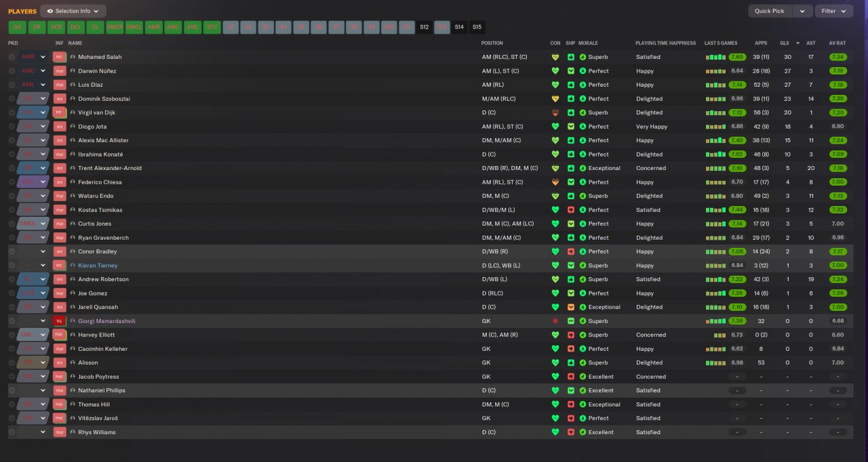Click Kostas Tsimikas's red match sharpness icon
The image size is (868, 462).
coord(571,210)
